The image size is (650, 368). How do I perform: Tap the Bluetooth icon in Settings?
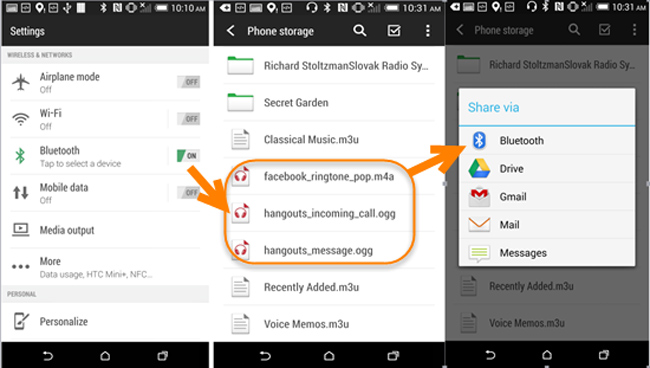[20, 156]
